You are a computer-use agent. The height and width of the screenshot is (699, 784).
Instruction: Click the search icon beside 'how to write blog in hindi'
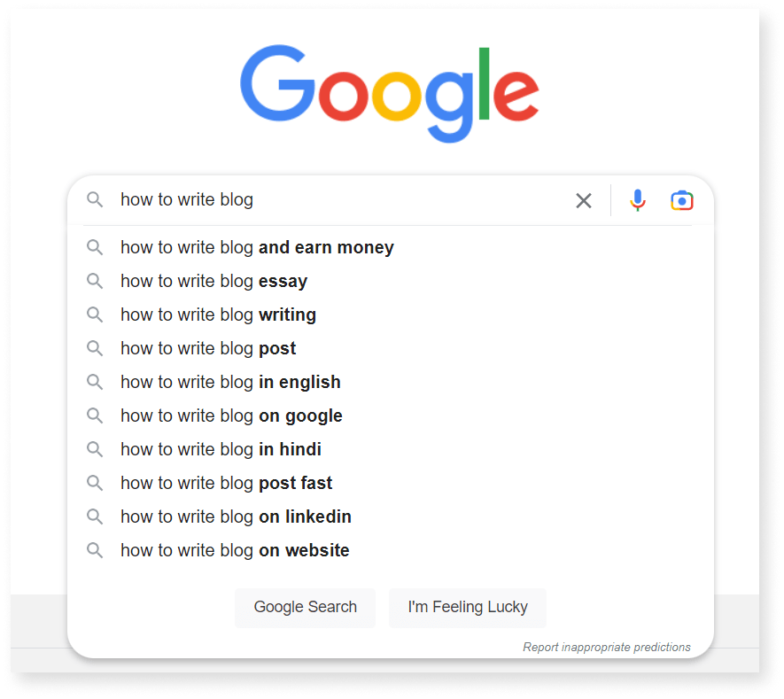(x=95, y=449)
